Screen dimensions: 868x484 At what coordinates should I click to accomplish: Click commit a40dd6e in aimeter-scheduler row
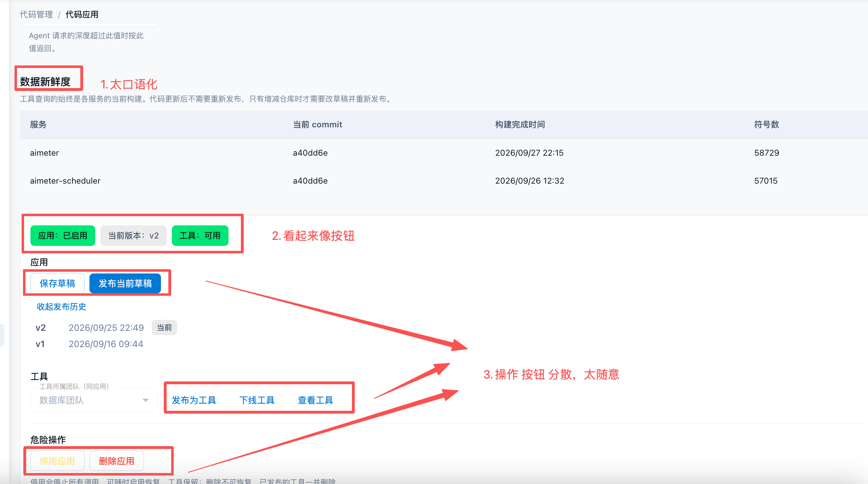[x=310, y=181]
